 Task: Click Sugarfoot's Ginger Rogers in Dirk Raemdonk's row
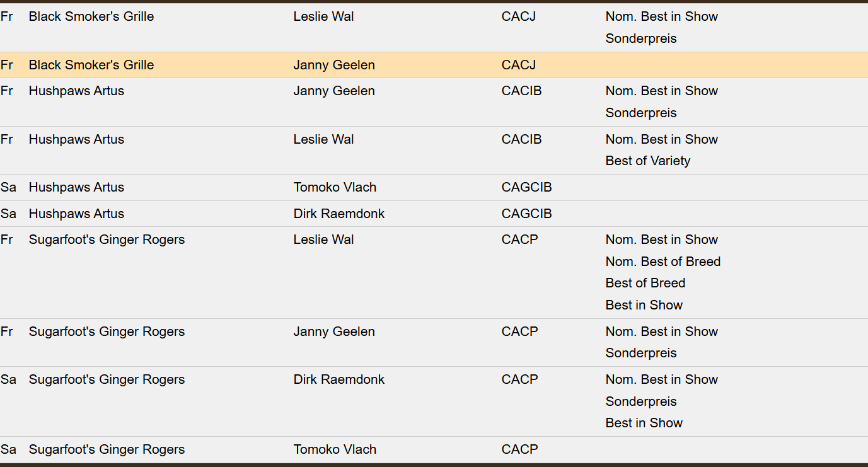(107, 379)
